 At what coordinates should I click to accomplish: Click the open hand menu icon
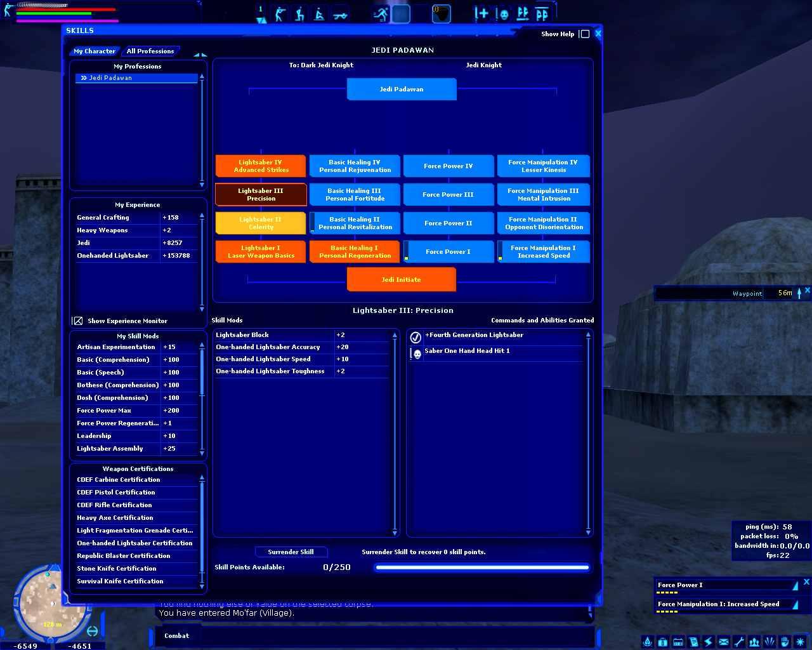click(785, 642)
